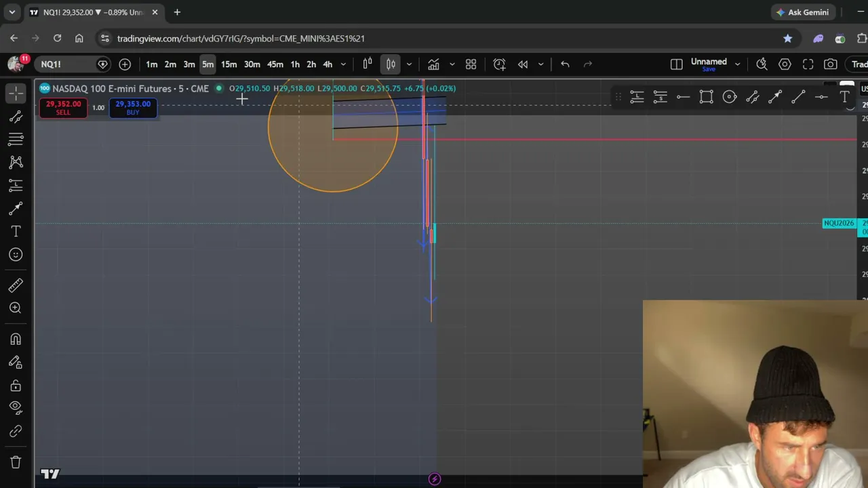Image resolution: width=868 pixels, height=488 pixels.
Task: Expand the chart style dropdown
Action: click(409, 64)
